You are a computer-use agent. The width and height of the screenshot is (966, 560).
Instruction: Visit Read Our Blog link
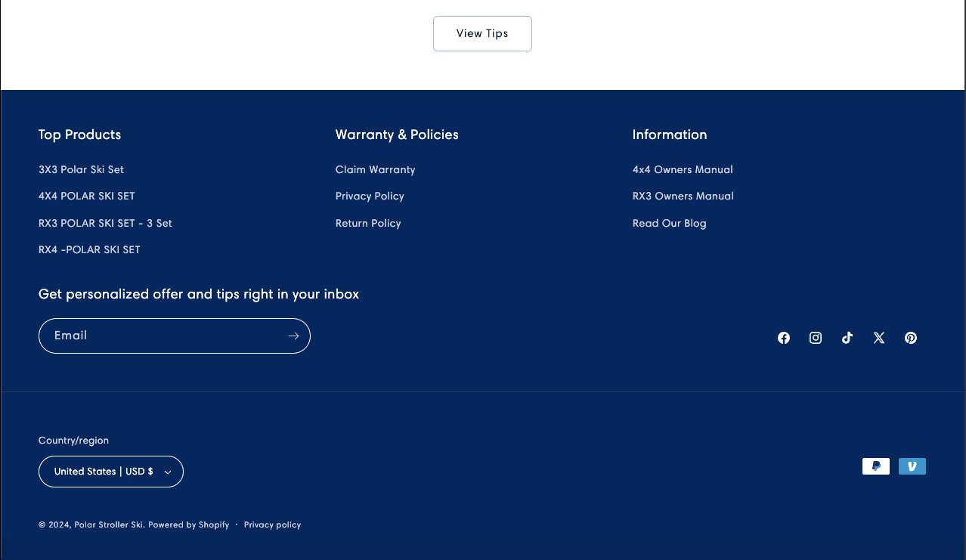[x=669, y=224]
